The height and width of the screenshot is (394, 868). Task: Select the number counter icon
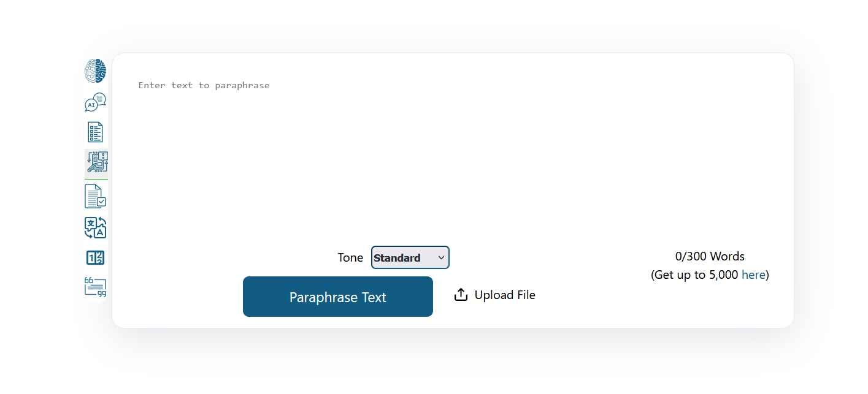(x=95, y=258)
